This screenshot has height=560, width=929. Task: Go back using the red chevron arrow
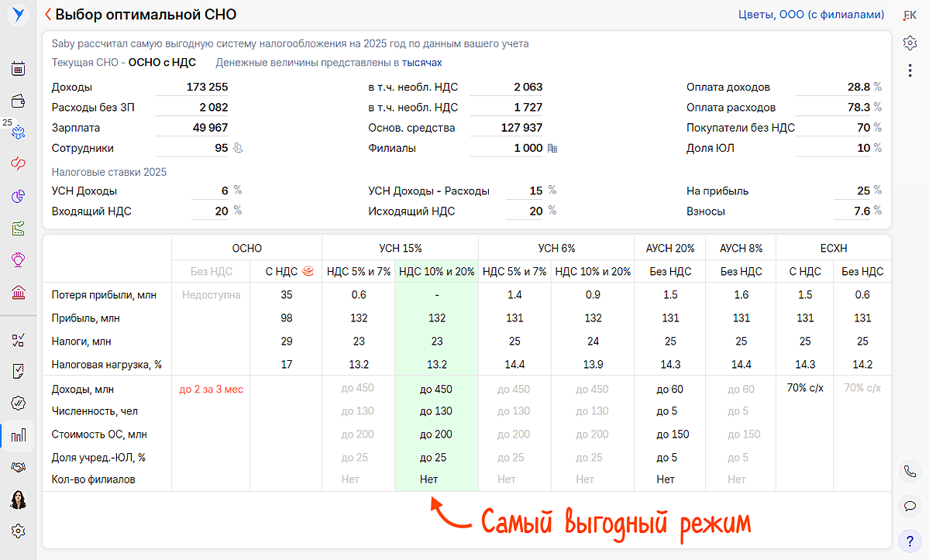coord(48,15)
